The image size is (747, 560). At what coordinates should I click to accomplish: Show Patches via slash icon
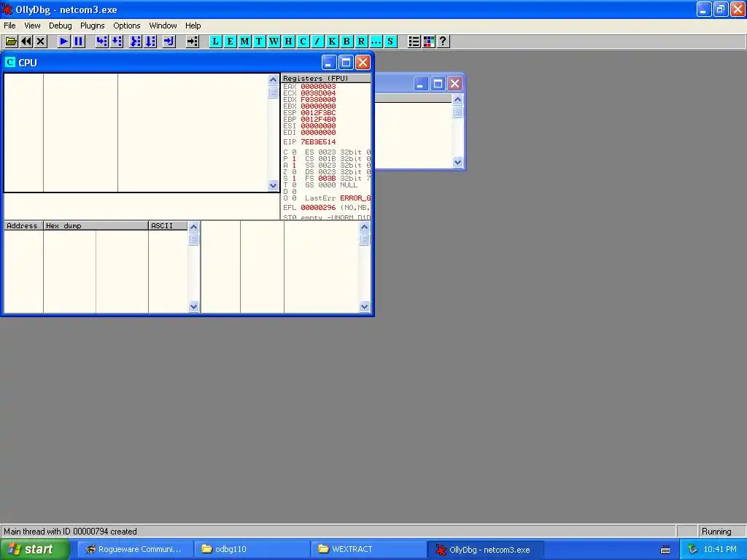pos(317,42)
